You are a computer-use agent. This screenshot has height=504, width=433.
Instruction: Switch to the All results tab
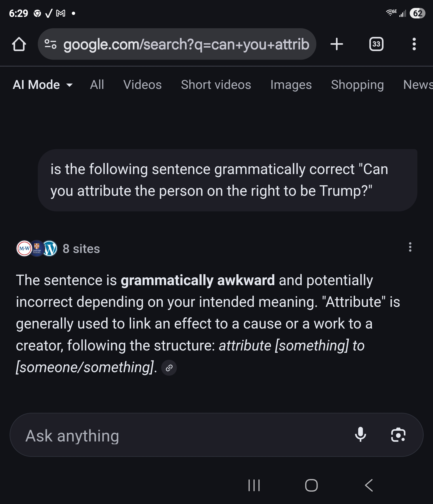pos(97,85)
